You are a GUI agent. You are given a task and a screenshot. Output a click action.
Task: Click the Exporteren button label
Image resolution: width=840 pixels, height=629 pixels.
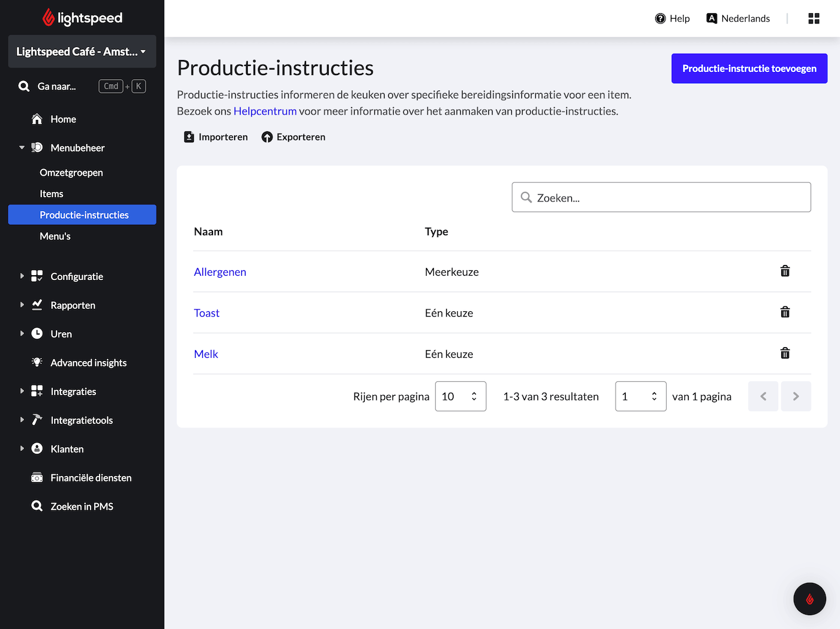(301, 137)
